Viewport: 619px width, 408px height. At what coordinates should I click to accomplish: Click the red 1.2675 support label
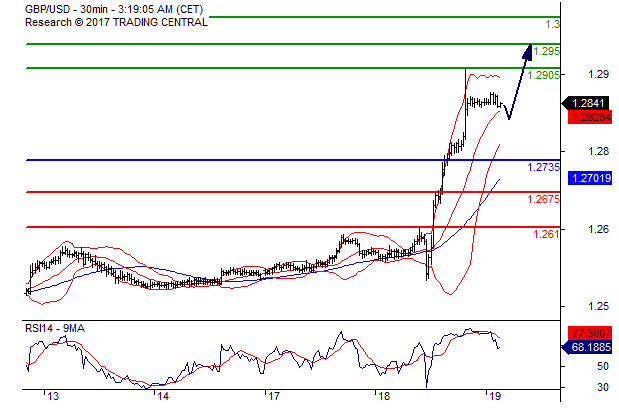[x=544, y=199]
